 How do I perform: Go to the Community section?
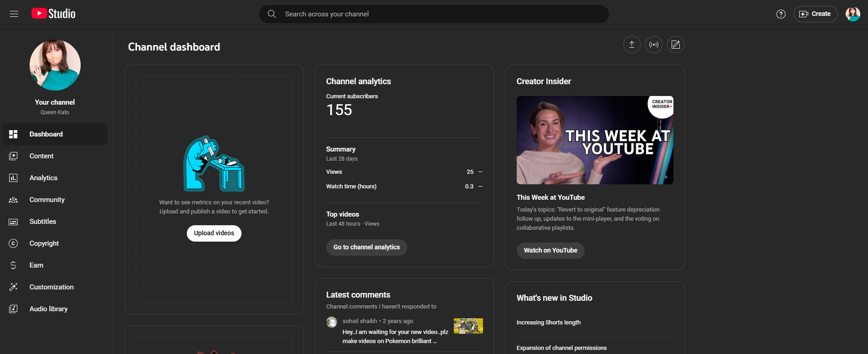47,200
